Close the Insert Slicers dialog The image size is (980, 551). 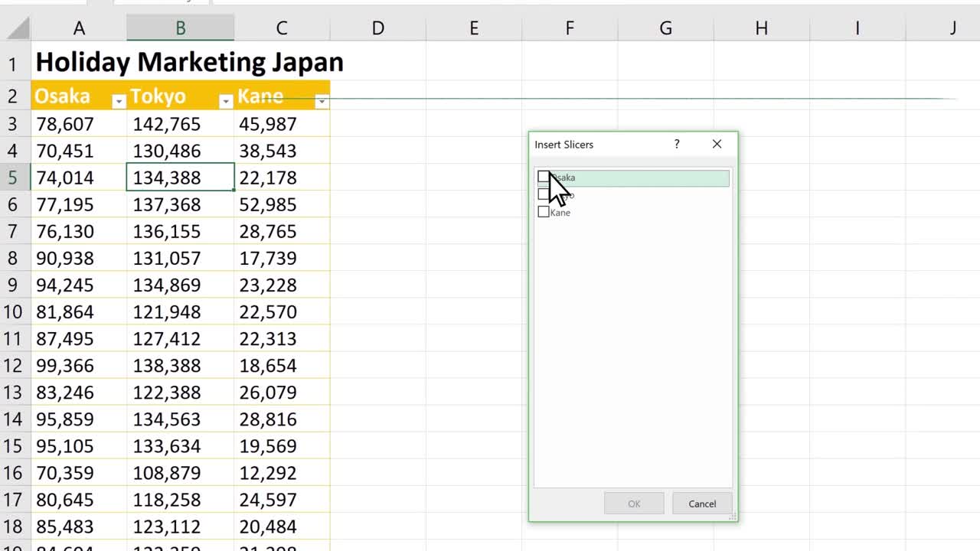pos(717,144)
